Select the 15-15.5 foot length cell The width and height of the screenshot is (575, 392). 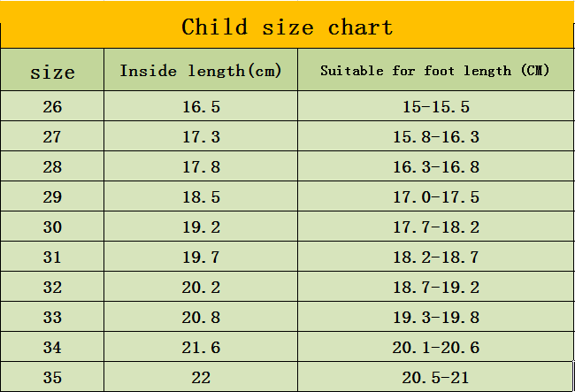435,107
